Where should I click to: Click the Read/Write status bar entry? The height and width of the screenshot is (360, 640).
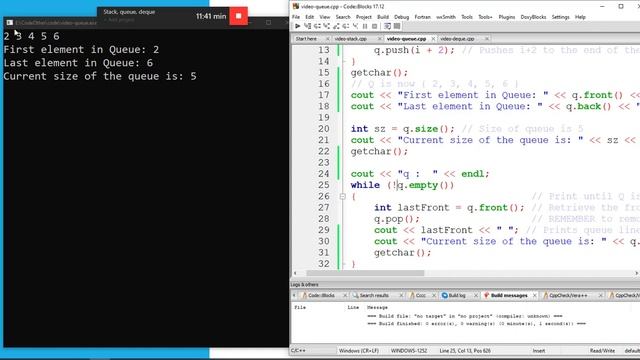click(x=602, y=351)
